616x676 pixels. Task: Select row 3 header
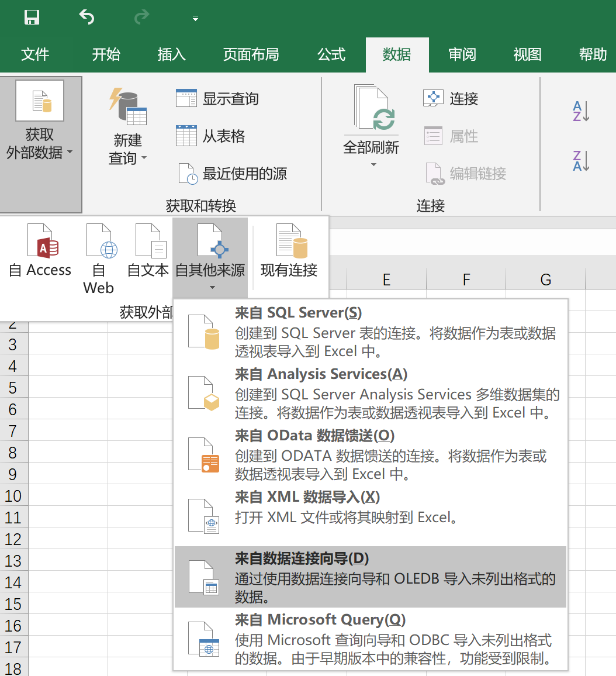pyautogui.click(x=13, y=344)
